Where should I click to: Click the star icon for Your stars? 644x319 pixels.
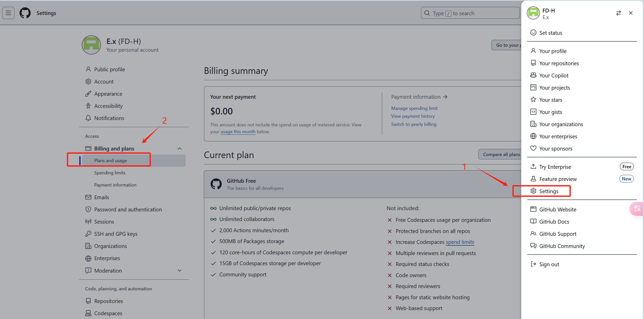[x=533, y=99]
